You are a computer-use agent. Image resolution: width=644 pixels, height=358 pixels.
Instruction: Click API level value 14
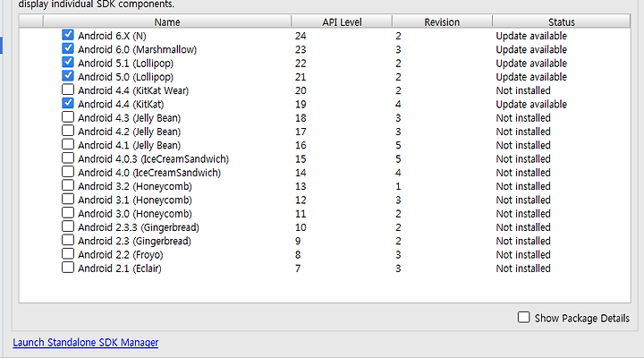coord(301,173)
